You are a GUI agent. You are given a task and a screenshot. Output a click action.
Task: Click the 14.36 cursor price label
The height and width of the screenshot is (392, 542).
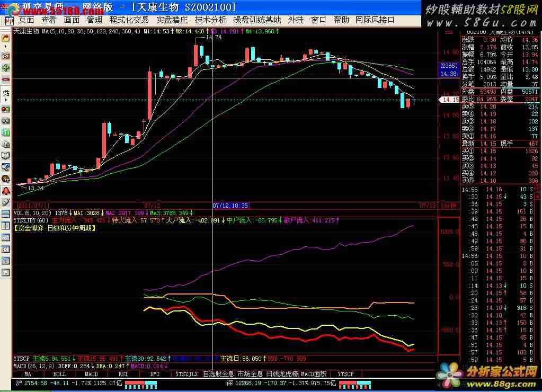(x=449, y=74)
